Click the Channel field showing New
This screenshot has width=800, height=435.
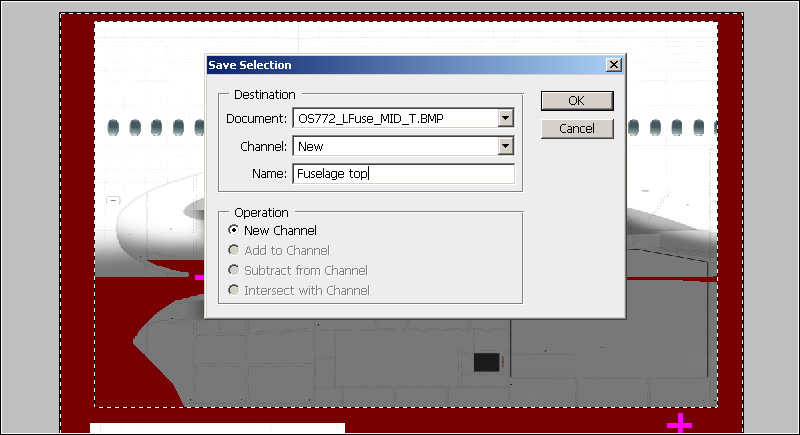[x=395, y=147]
